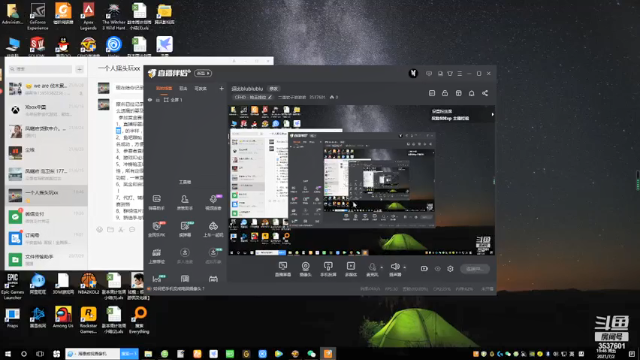Viewport: 640px width, 360px height.
Task: Add a camera source
Action: pos(305,269)
